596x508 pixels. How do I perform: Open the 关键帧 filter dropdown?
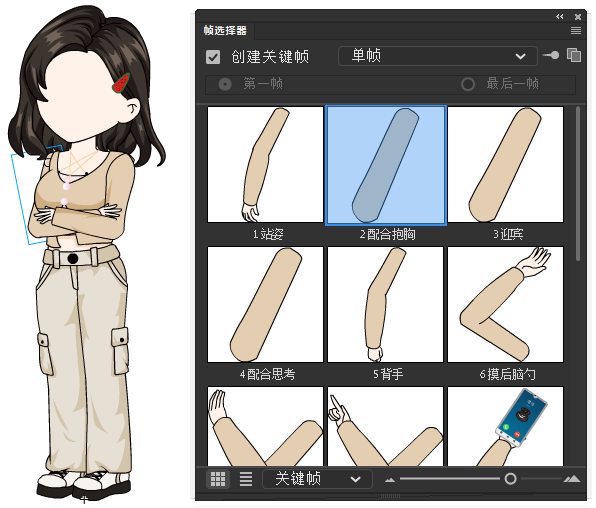[317, 479]
